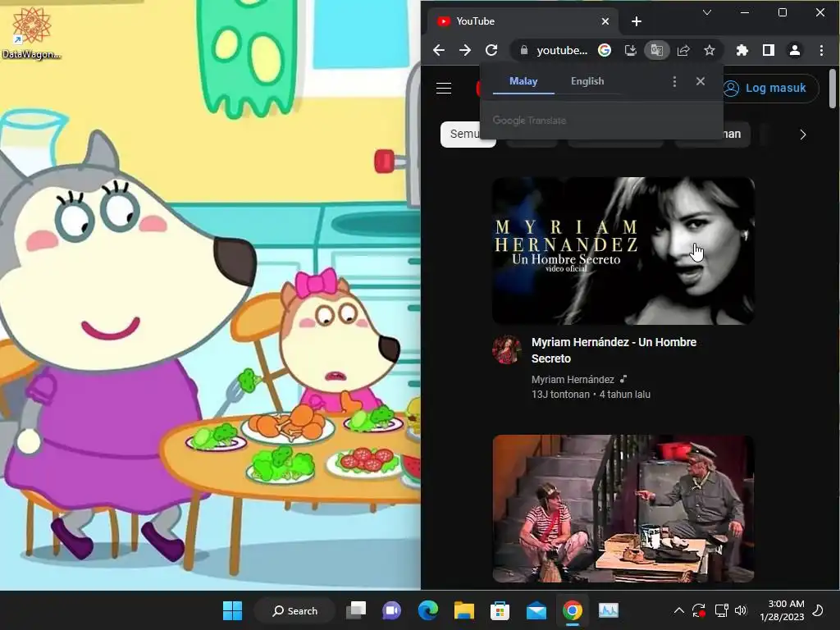
Task: Go back in Chrome browser
Action: pos(439,50)
